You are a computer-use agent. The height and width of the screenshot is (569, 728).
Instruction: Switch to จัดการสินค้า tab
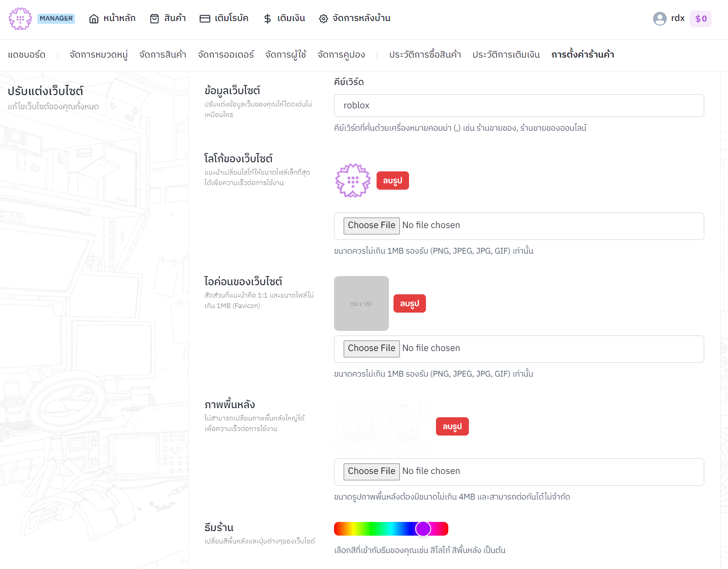point(163,55)
